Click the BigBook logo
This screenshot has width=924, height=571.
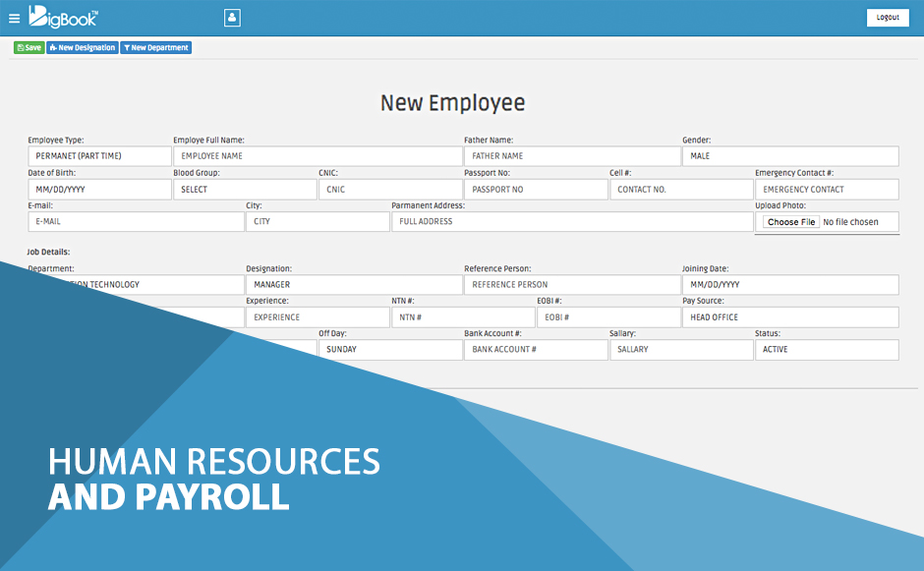pos(63,17)
